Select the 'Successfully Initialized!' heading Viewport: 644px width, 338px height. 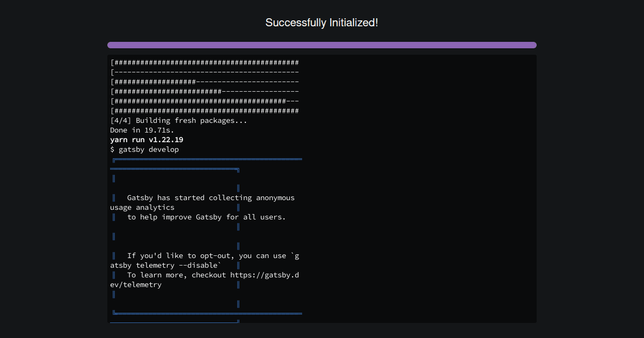point(322,23)
